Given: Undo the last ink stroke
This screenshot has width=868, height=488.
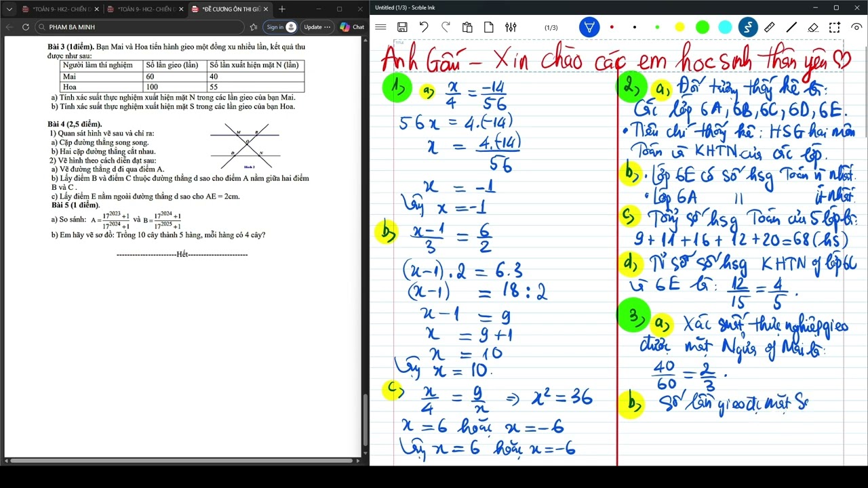Looking at the screenshot, I should point(424,27).
